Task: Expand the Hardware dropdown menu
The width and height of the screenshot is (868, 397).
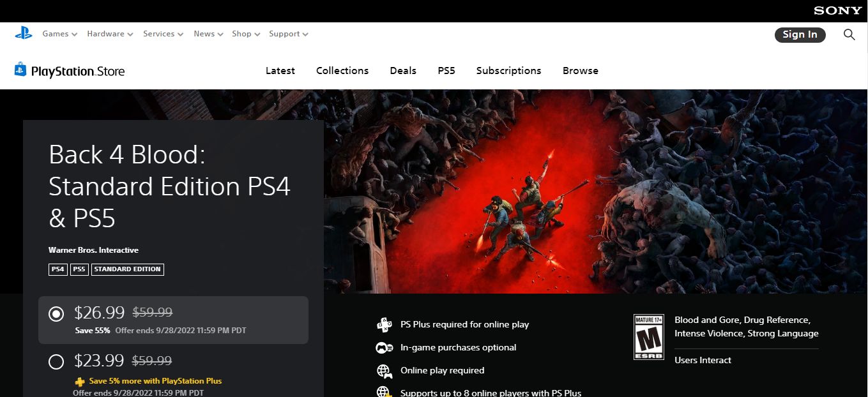Action: click(x=110, y=34)
